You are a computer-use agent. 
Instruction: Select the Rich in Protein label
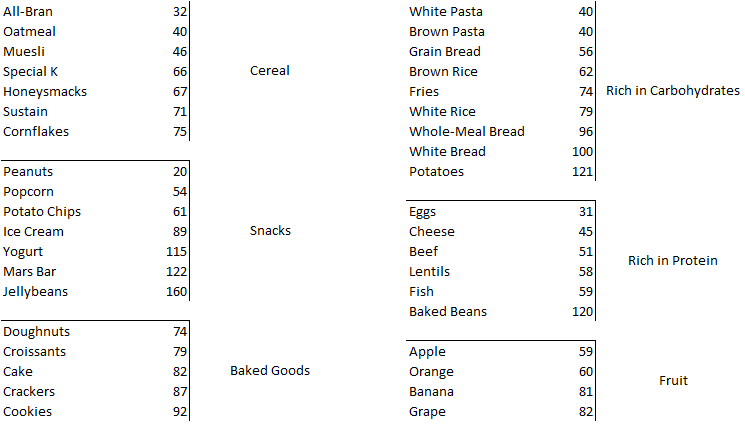[672, 261]
